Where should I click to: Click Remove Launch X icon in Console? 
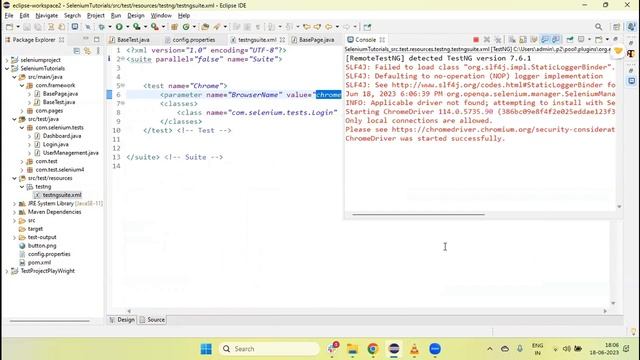pyautogui.click(x=487, y=40)
